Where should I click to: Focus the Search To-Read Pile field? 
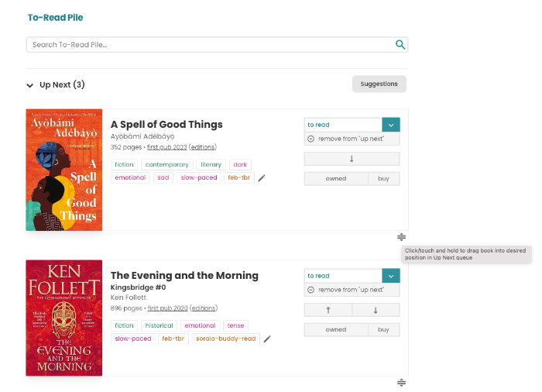click(217, 45)
